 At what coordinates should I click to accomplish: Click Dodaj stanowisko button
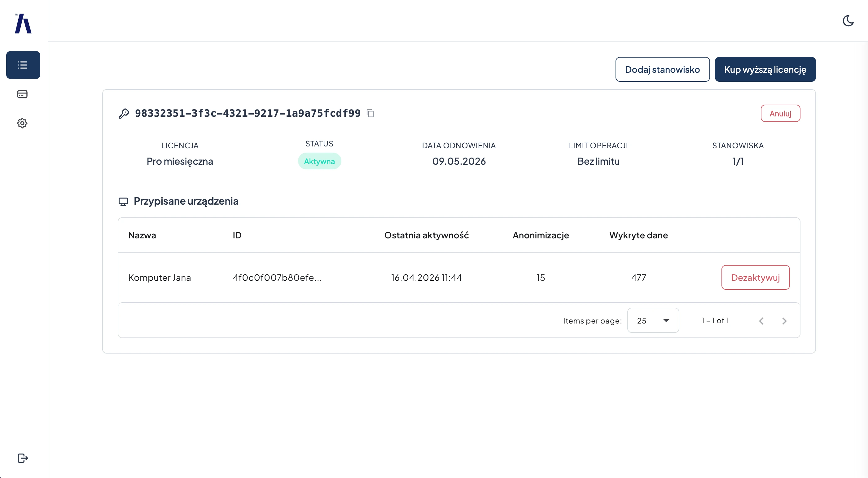click(662, 69)
